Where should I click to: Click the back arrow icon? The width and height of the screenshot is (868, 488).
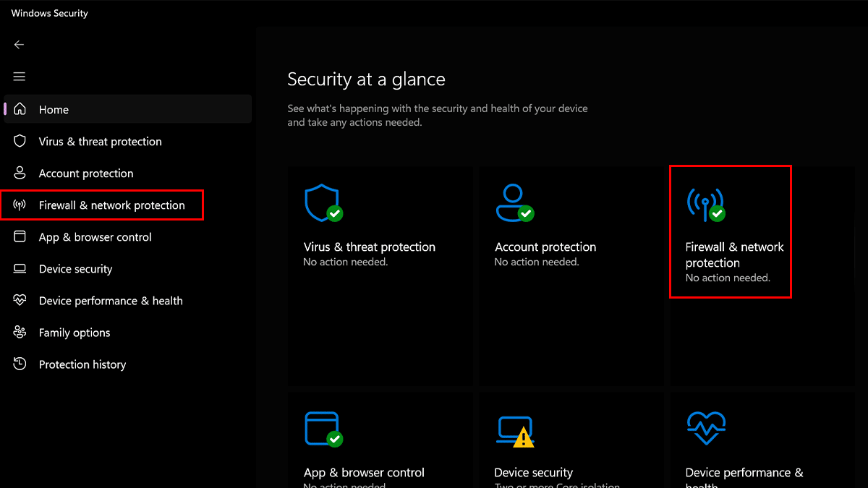coord(20,45)
